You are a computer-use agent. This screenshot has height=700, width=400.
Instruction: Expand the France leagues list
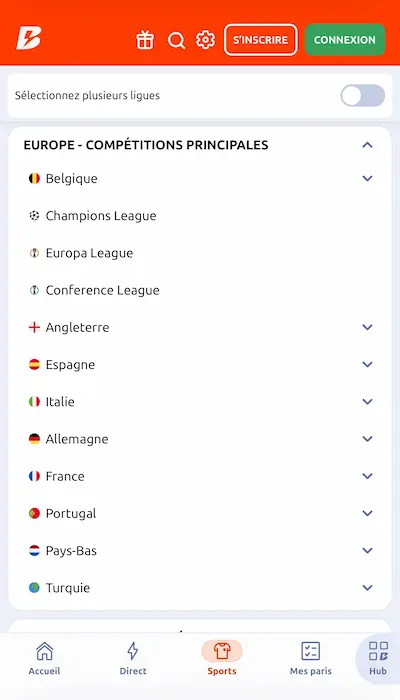[x=200, y=476]
